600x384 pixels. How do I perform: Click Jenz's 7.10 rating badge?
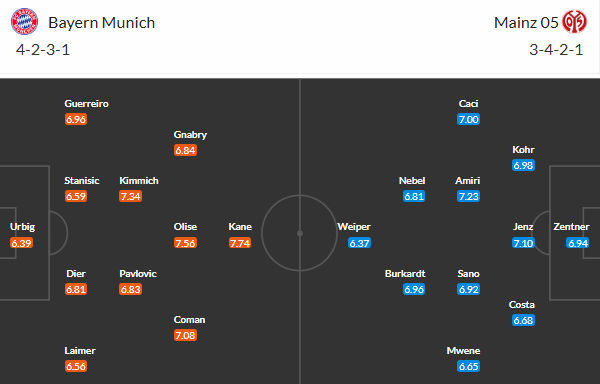pyautogui.click(x=523, y=243)
